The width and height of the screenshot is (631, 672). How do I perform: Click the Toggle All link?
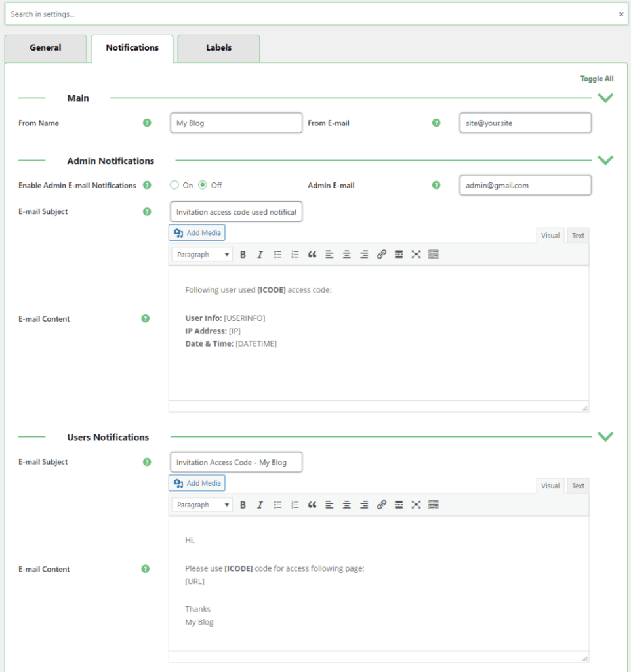click(596, 78)
